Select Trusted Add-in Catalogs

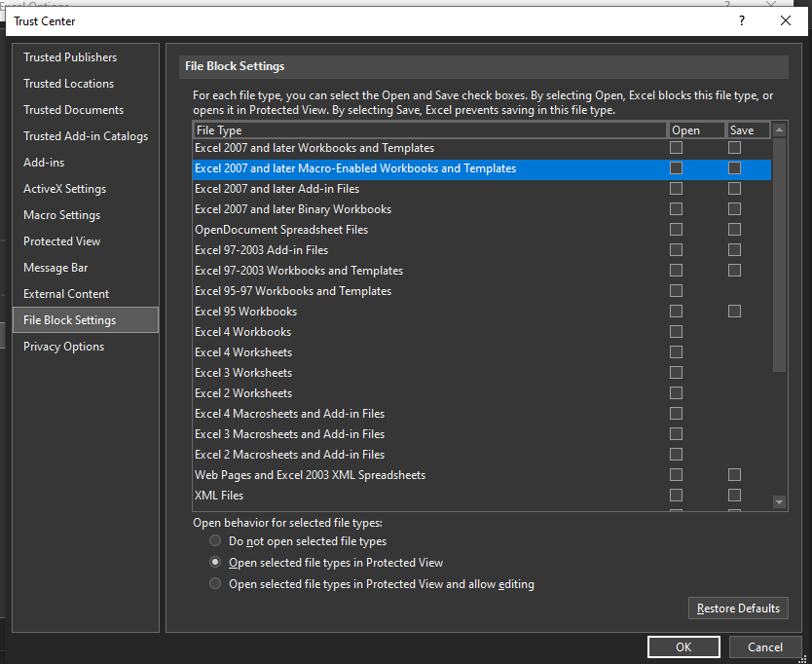pos(86,136)
